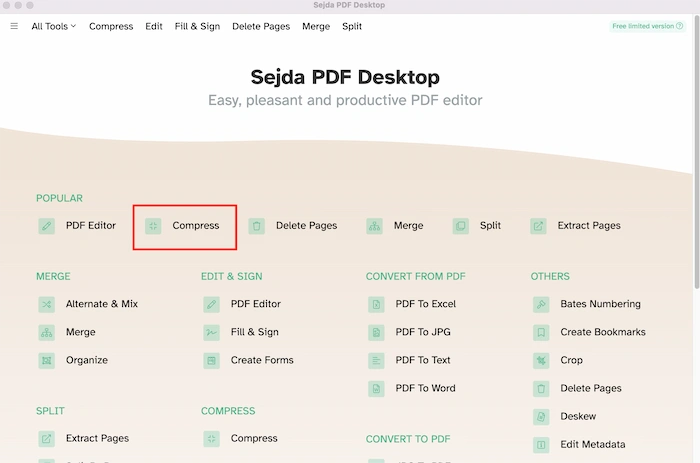Click the vertical scrollbar thumb
This screenshot has width=700, height=463.
[x=697, y=152]
